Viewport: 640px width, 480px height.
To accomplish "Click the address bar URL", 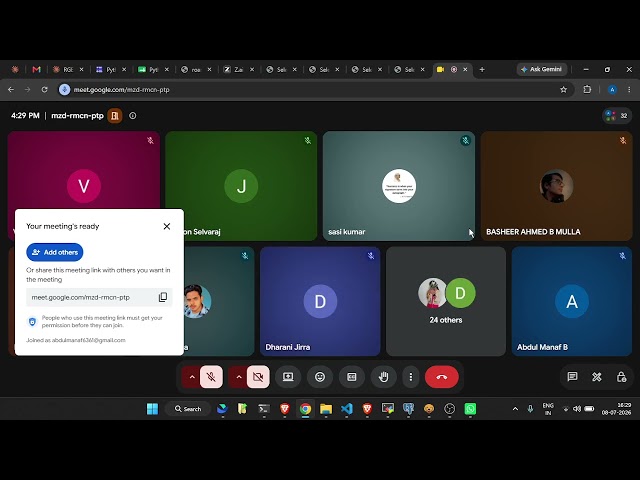I will coord(121,90).
